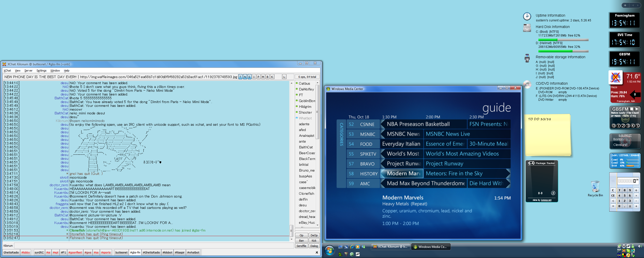Launch Windows Live Messenger from quick launch

363,247
